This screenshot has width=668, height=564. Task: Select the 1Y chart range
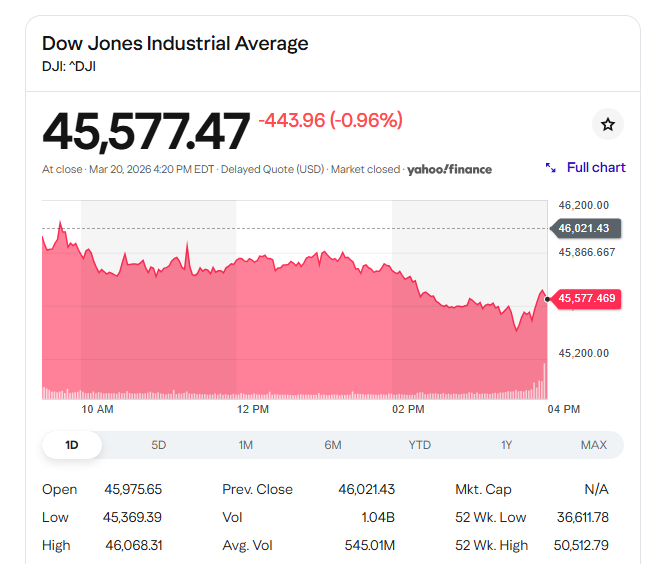pos(507,445)
